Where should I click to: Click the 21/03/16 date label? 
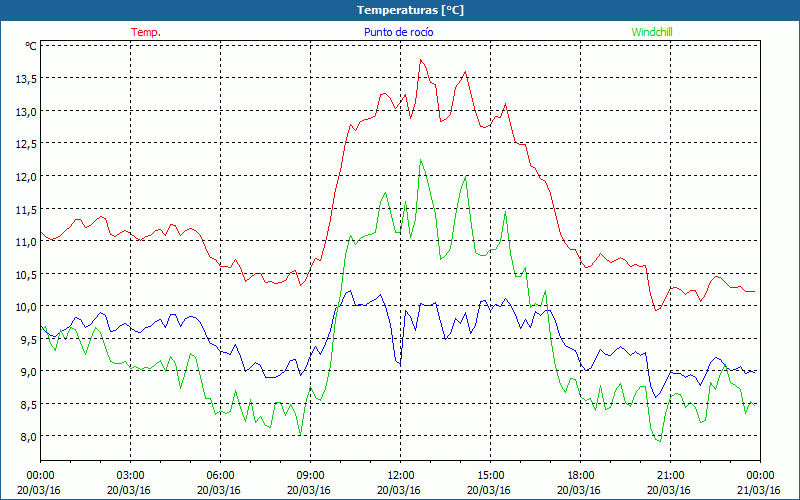pos(760,490)
